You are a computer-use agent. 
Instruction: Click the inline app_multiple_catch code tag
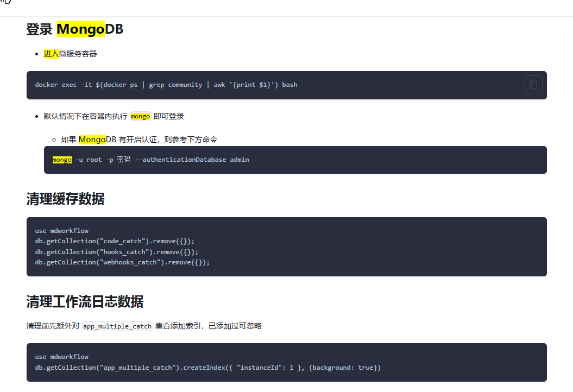pyautogui.click(x=117, y=326)
